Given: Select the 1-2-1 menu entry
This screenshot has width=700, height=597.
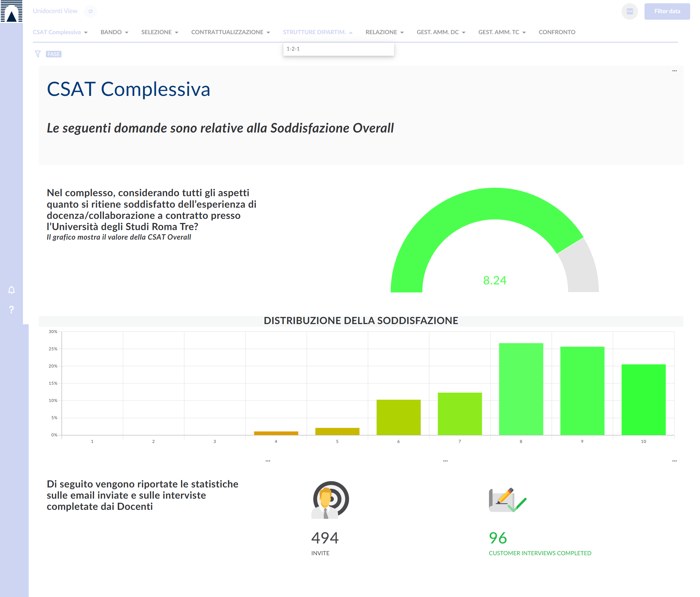Looking at the screenshot, I should click(293, 49).
